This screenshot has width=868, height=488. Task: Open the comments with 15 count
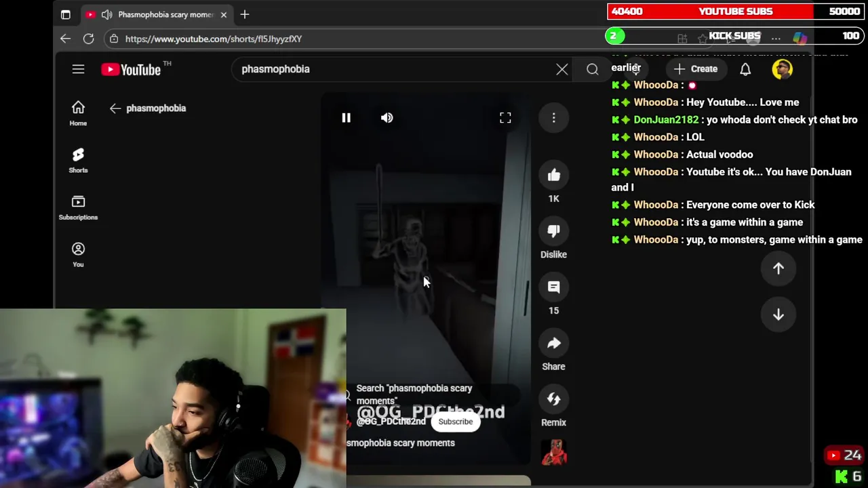[x=553, y=287]
